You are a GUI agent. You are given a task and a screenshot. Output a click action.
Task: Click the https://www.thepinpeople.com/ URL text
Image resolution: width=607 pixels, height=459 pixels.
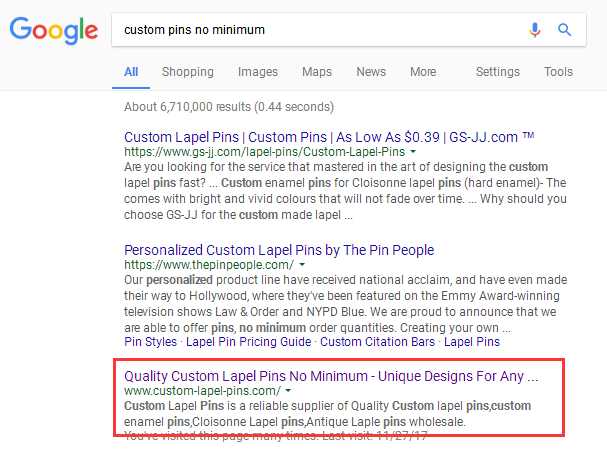pyautogui.click(x=209, y=265)
